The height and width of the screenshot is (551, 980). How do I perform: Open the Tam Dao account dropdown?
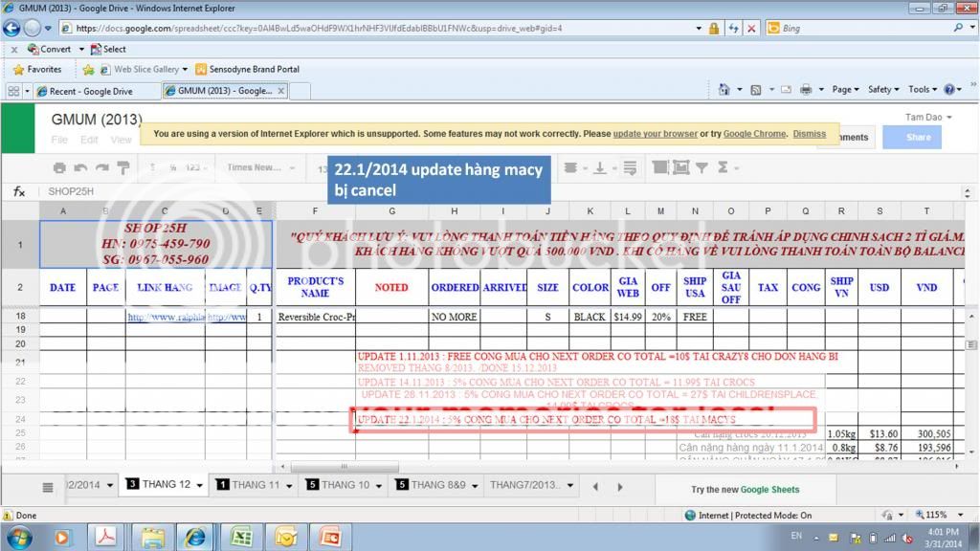click(x=927, y=117)
